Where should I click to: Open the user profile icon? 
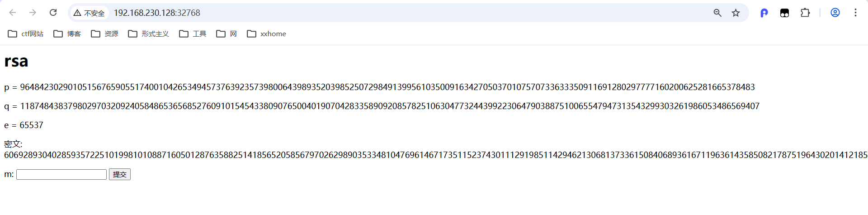coord(835,13)
